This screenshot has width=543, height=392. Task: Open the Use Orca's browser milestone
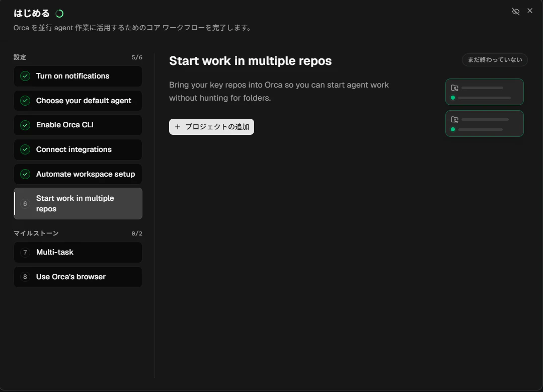tap(78, 277)
